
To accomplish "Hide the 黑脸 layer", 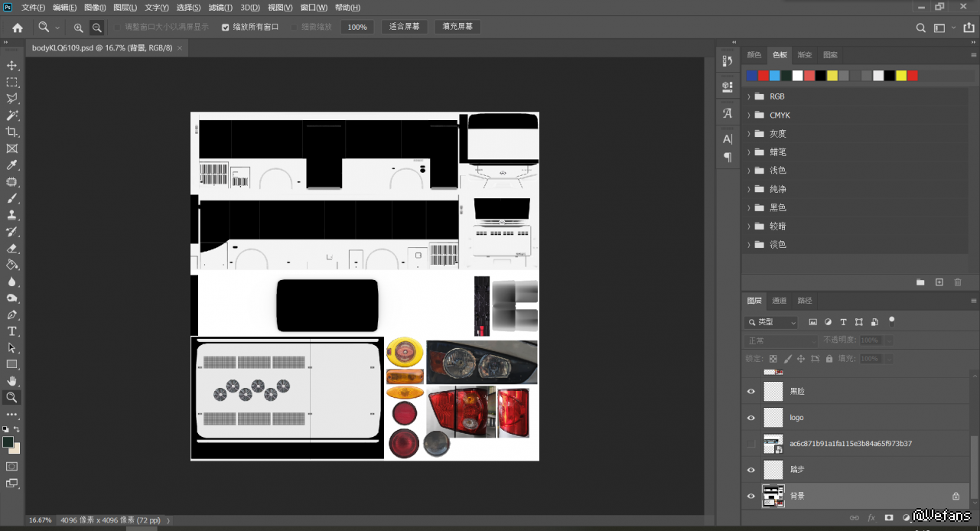I will [750, 392].
